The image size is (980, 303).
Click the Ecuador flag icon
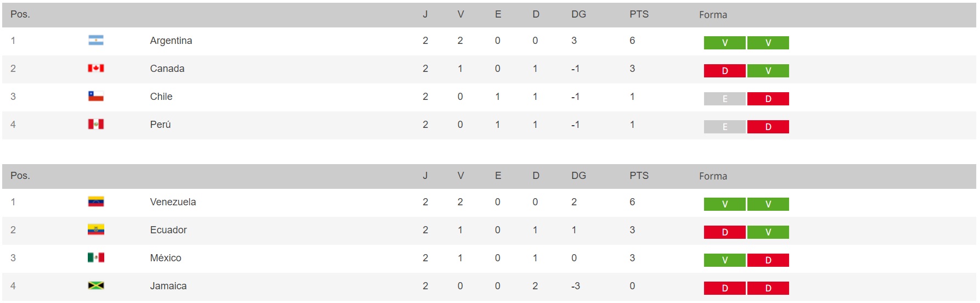point(96,229)
